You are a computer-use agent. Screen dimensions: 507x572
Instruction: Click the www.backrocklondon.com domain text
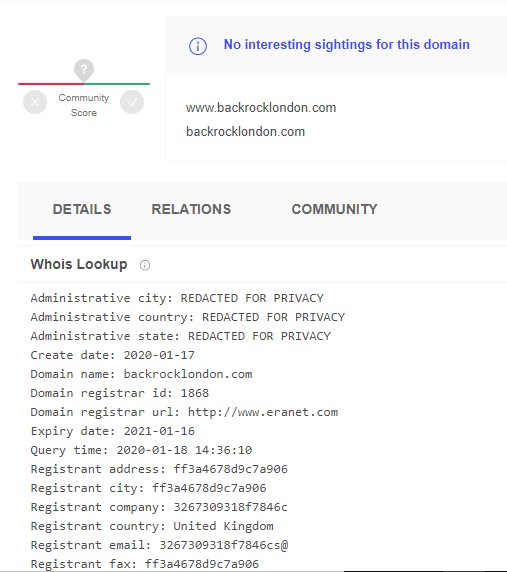[x=261, y=108]
